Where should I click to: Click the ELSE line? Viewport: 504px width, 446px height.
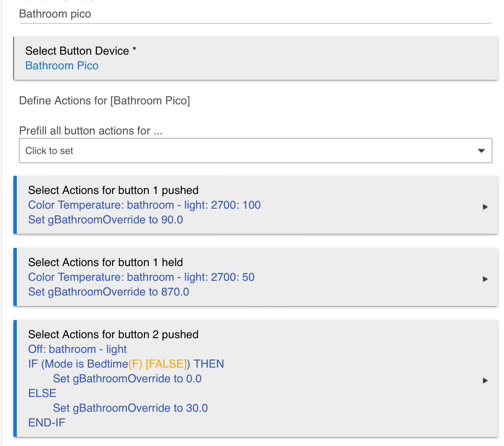42,393
